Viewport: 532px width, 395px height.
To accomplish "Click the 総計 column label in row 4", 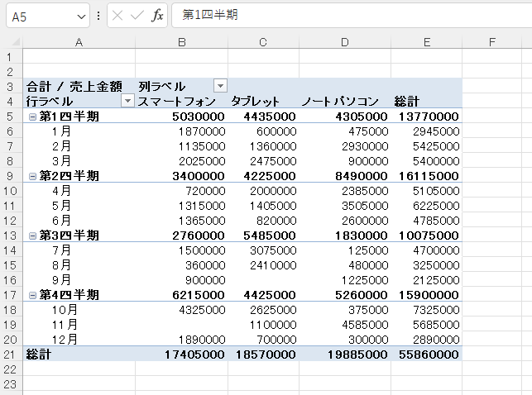I will coord(426,102).
